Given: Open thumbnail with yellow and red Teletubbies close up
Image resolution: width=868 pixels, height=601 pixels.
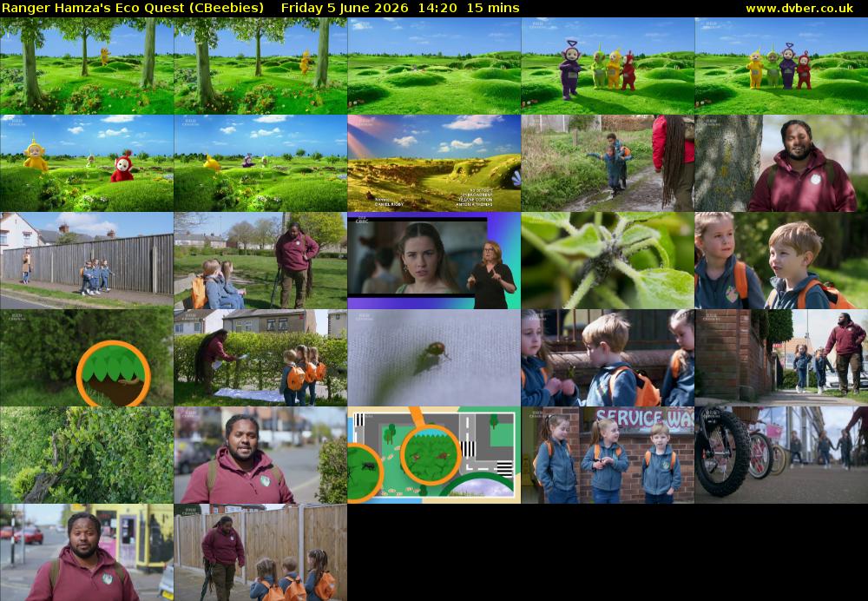Looking at the screenshot, I should (86, 163).
